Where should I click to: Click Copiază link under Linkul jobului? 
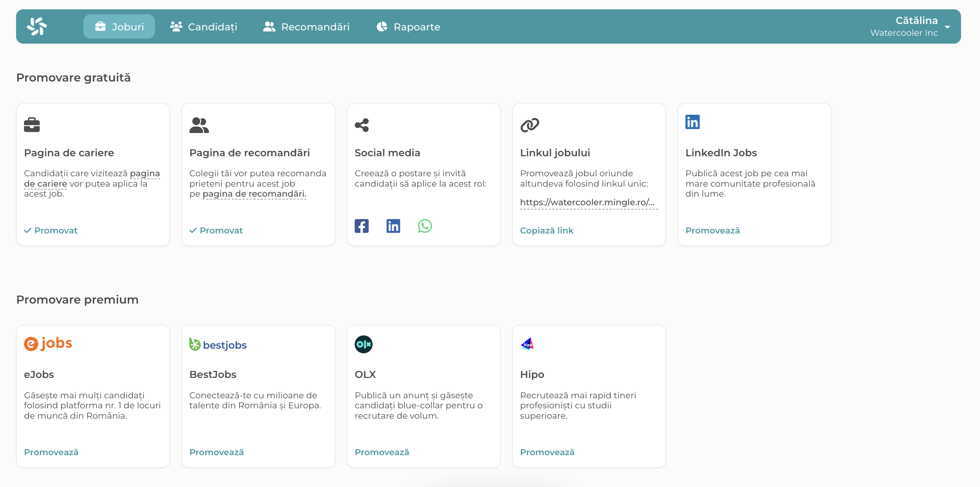pyautogui.click(x=546, y=230)
